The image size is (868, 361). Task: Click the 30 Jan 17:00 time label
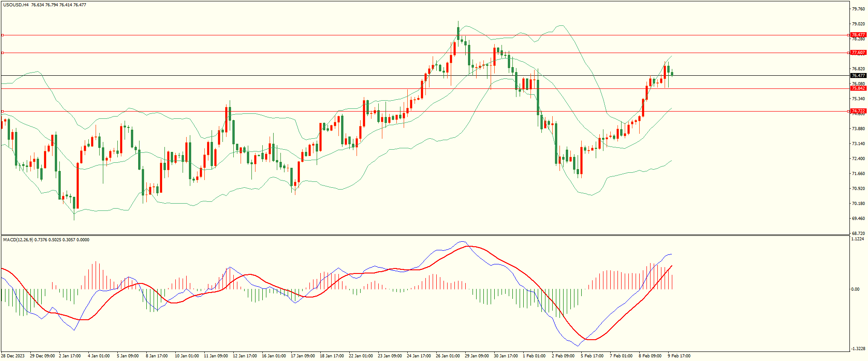tap(506, 356)
